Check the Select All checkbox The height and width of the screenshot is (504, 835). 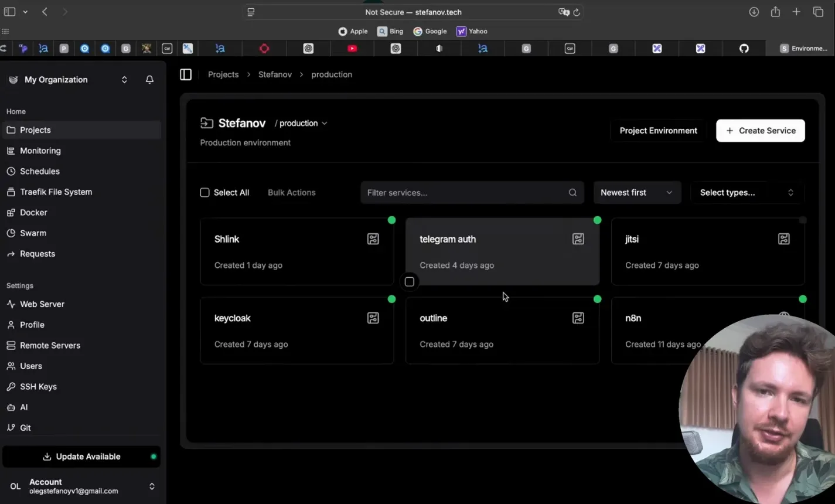click(x=205, y=193)
